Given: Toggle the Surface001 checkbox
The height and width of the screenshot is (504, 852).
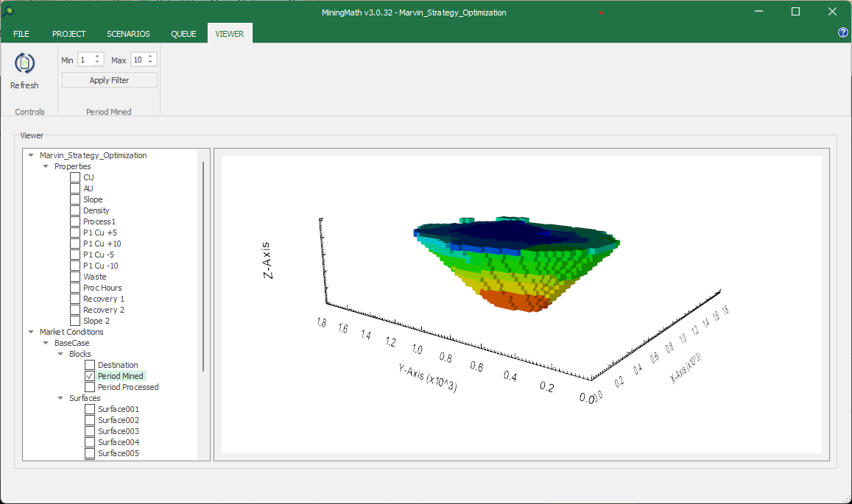Looking at the screenshot, I should point(90,409).
